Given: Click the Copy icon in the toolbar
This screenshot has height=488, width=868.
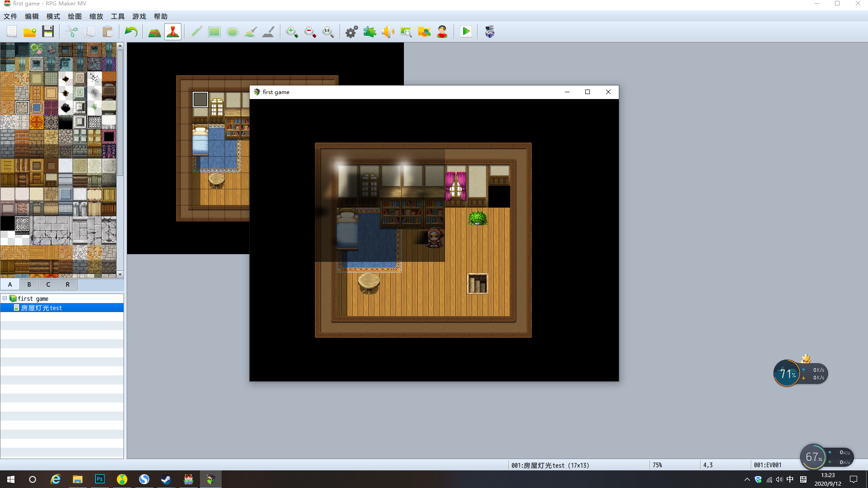Looking at the screenshot, I should (x=90, y=32).
